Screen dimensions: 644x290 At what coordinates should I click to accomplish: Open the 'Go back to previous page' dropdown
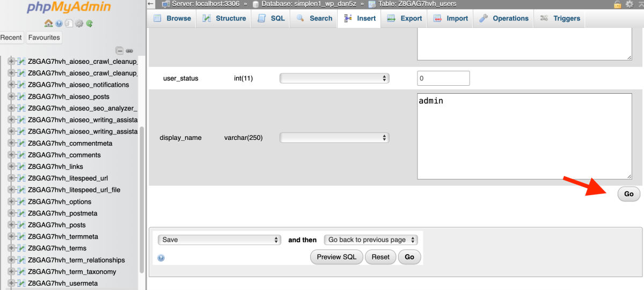pyautogui.click(x=371, y=240)
